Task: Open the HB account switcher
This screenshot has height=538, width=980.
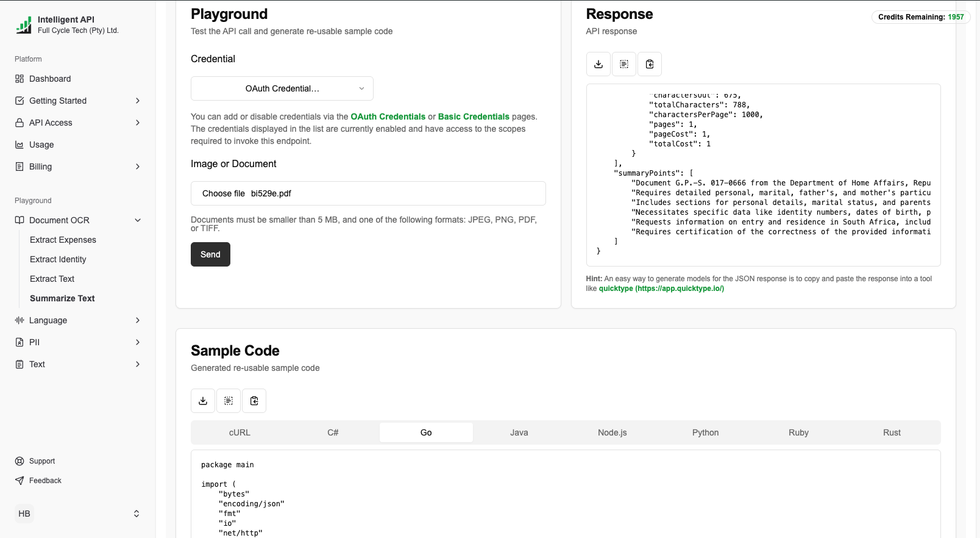Action: point(78,514)
